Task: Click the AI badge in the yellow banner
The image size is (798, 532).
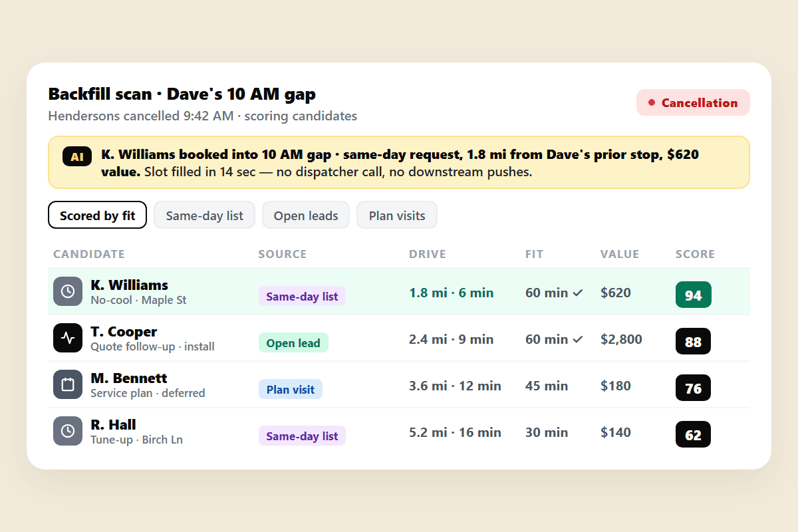Action: coord(77,156)
